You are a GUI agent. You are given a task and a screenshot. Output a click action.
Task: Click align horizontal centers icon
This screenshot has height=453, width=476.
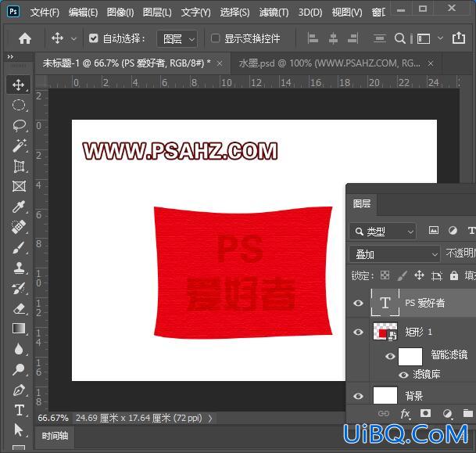333,38
